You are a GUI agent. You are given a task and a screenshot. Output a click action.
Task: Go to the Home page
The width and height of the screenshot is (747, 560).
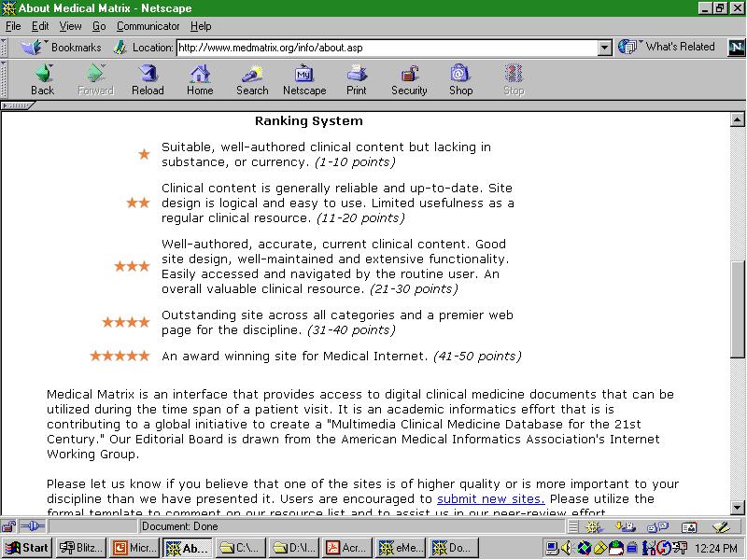pos(200,80)
